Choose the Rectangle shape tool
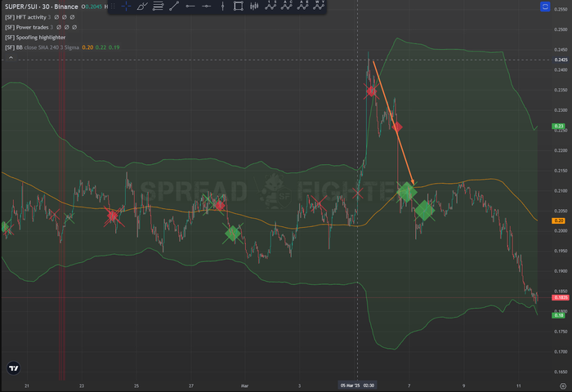 239,6
